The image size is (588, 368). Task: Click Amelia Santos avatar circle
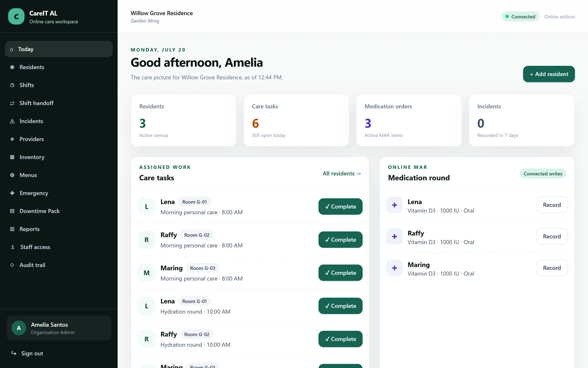click(x=19, y=328)
